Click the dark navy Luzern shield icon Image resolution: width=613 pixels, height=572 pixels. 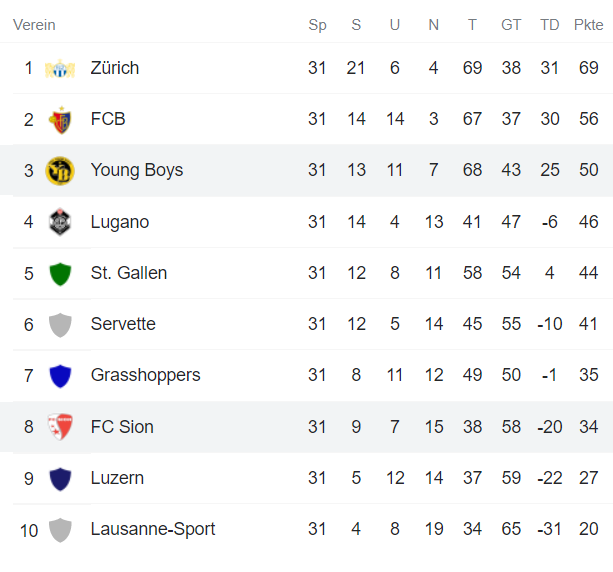click(60, 479)
